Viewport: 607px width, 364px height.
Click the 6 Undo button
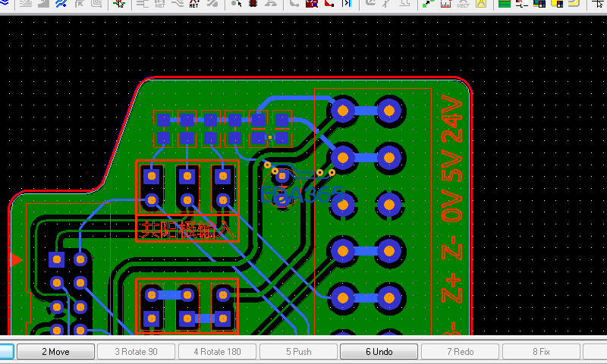[x=379, y=352]
